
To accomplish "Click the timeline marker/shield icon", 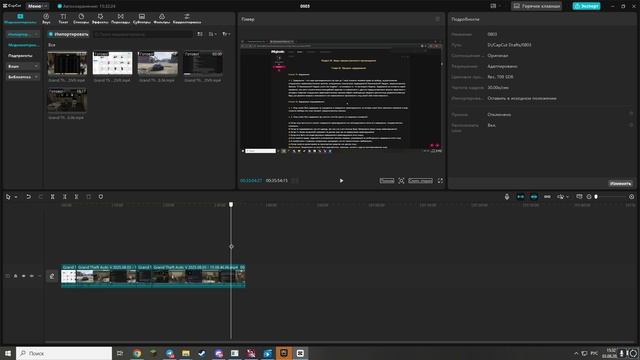I will pyautogui.click(x=101, y=197).
